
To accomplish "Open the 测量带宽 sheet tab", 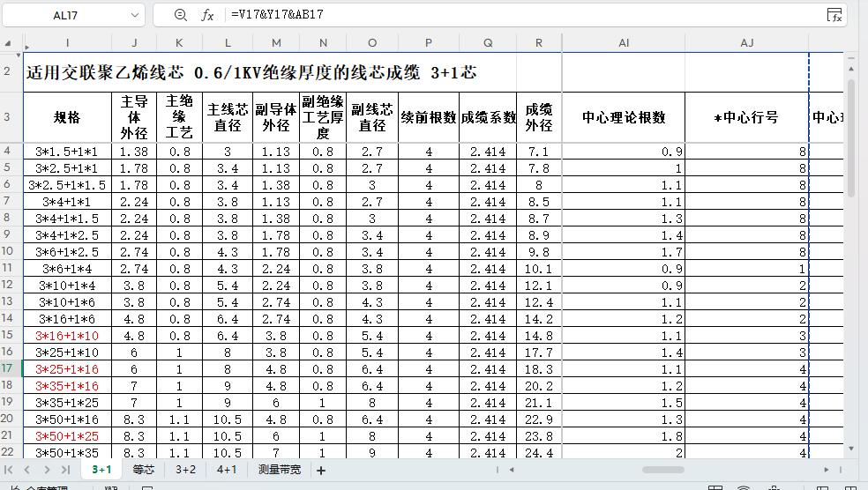I will [x=280, y=470].
